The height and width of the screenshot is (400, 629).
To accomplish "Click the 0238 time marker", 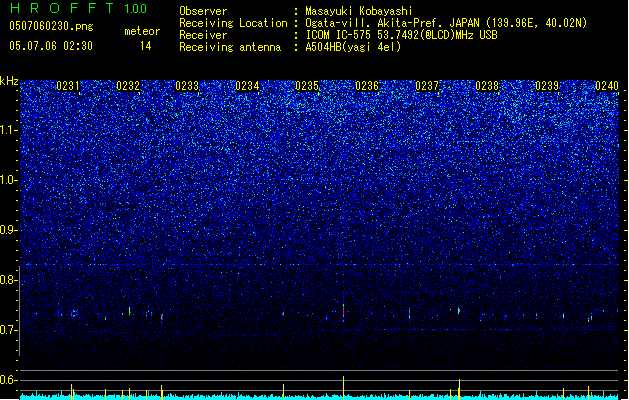I will pyautogui.click(x=487, y=86).
